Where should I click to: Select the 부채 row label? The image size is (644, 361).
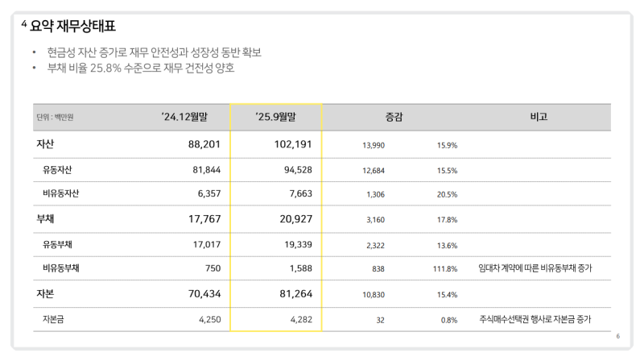(x=45, y=219)
